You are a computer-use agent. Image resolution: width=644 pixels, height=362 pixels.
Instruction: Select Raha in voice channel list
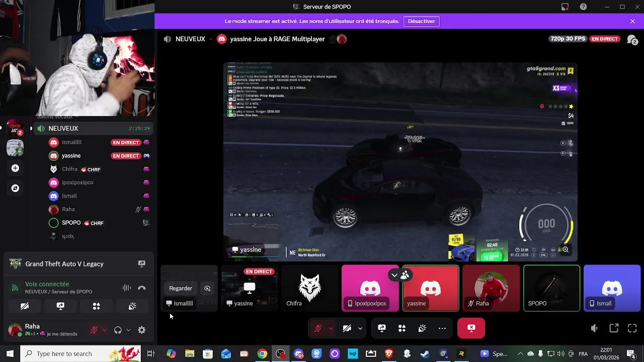click(x=100, y=210)
